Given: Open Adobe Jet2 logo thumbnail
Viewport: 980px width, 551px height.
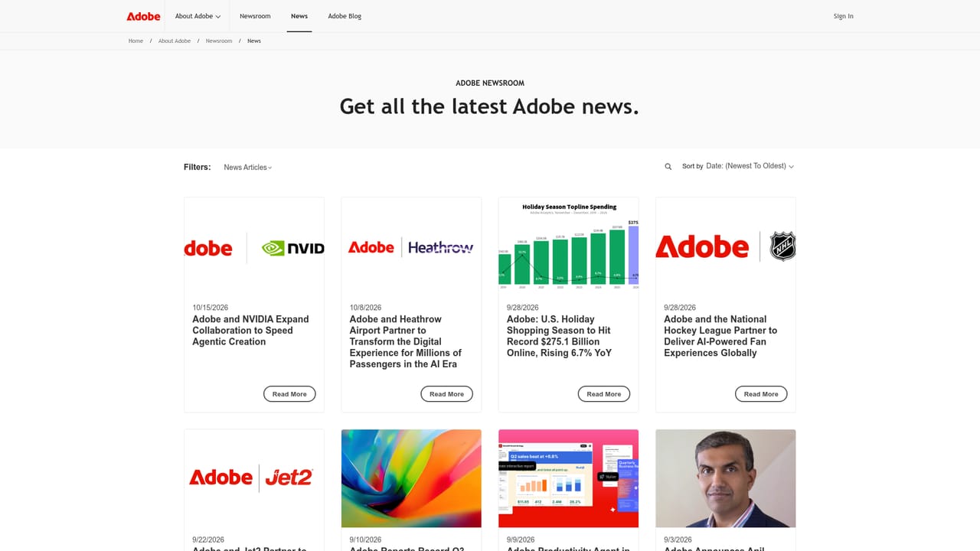Looking at the screenshot, I should click(254, 478).
